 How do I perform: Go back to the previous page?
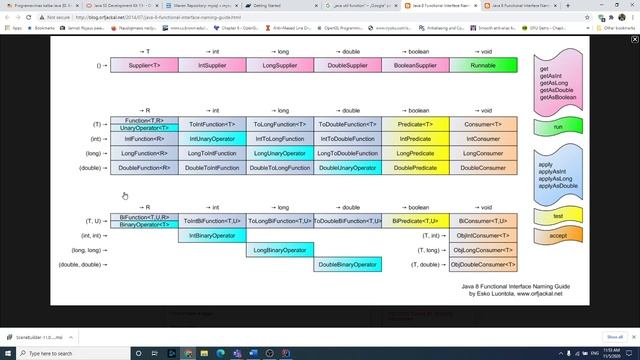[x=7, y=18]
